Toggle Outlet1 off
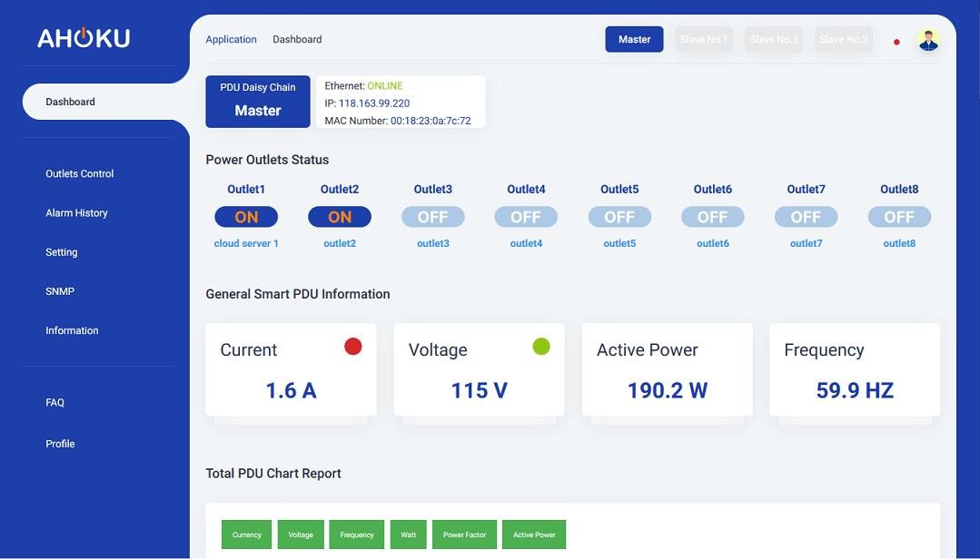This screenshot has height=559, width=980. click(246, 217)
